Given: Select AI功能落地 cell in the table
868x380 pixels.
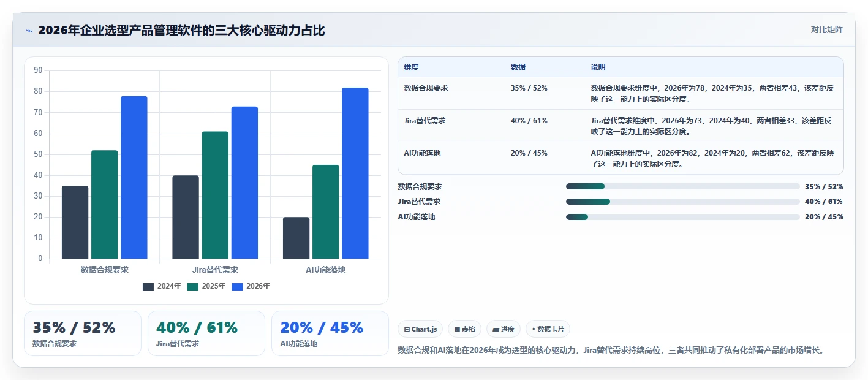Looking at the screenshot, I should 423,153.
